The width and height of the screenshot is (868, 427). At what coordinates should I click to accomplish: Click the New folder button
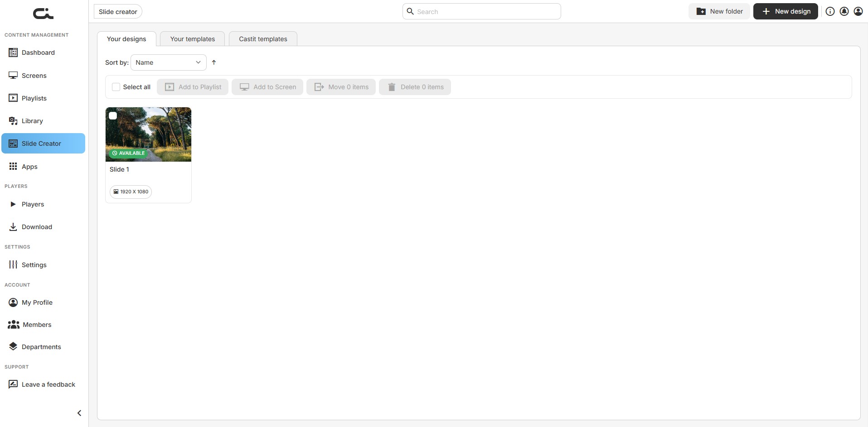[x=719, y=11]
